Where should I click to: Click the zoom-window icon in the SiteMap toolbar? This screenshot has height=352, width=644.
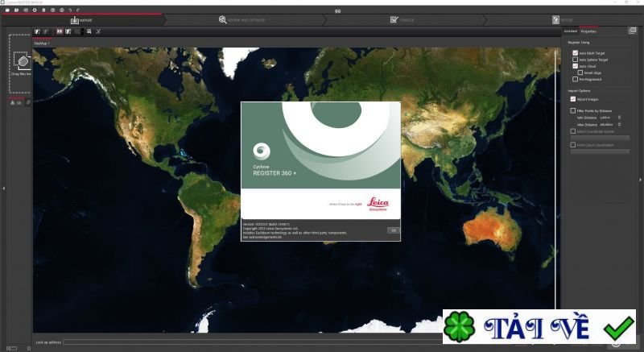pyautogui.click(x=89, y=31)
